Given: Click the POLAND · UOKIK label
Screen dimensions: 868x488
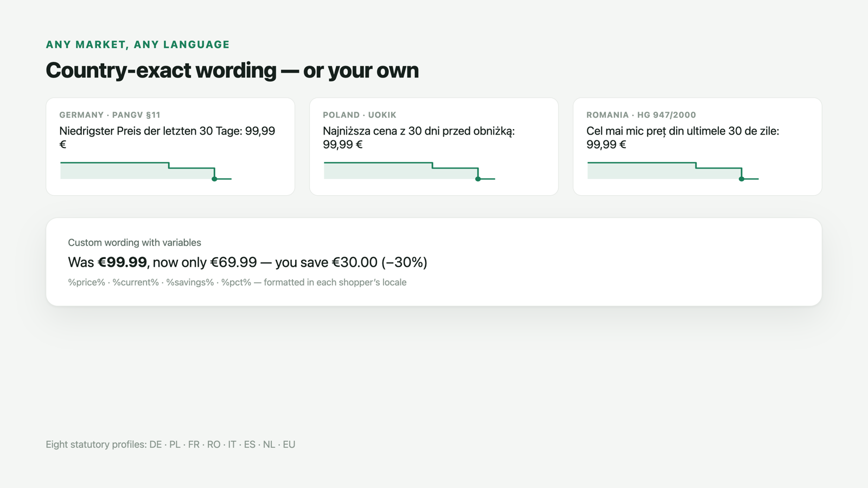Looking at the screenshot, I should [360, 115].
